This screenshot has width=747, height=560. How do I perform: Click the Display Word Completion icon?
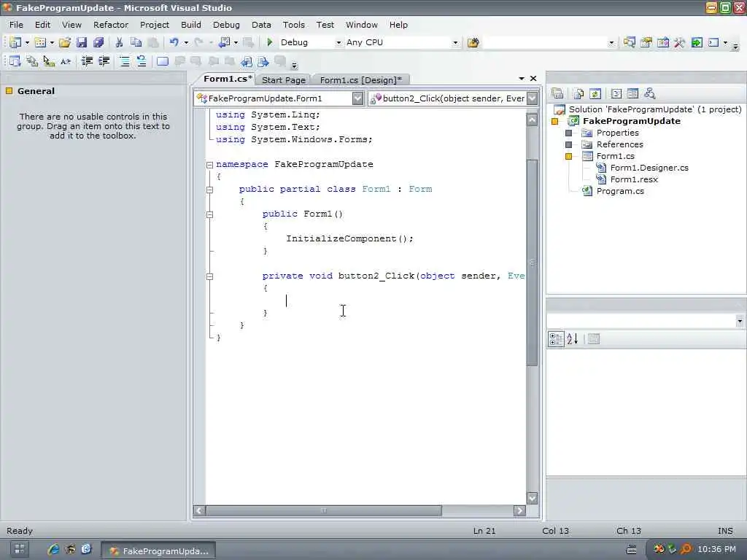click(x=66, y=61)
